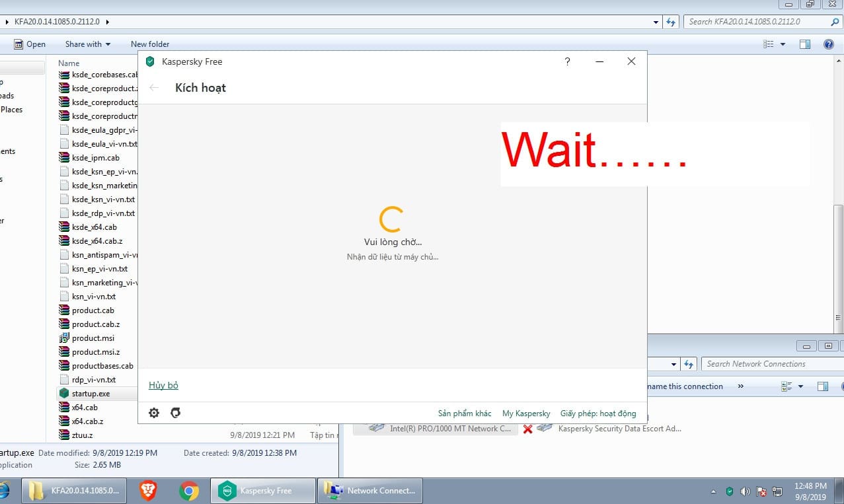844x504 pixels.
Task: Open Google Chrome from the taskbar
Action: [x=189, y=491]
